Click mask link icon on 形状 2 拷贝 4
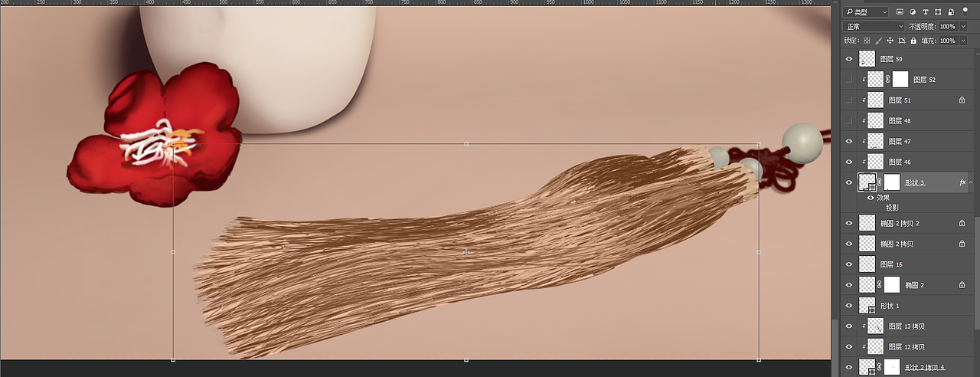The width and height of the screenshot is (980, 377). click(x=880, y=367)
